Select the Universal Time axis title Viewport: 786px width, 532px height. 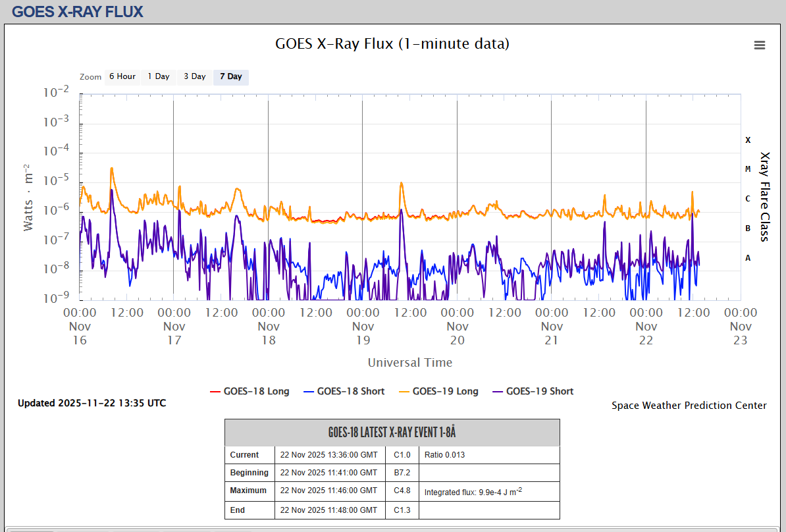click(409, 362)
